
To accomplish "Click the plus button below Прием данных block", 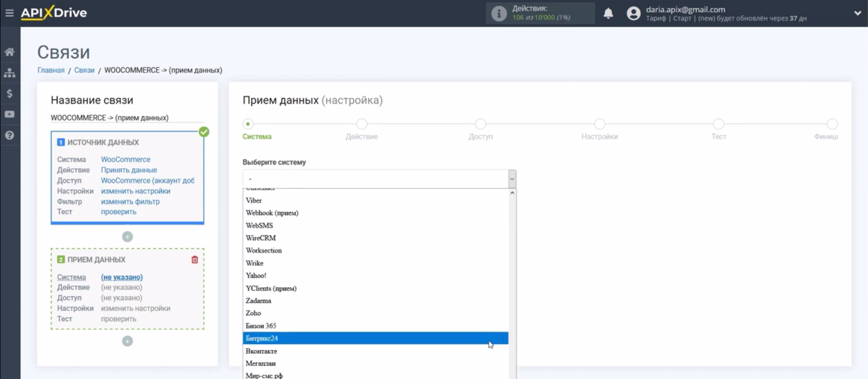I will [127, 341].
